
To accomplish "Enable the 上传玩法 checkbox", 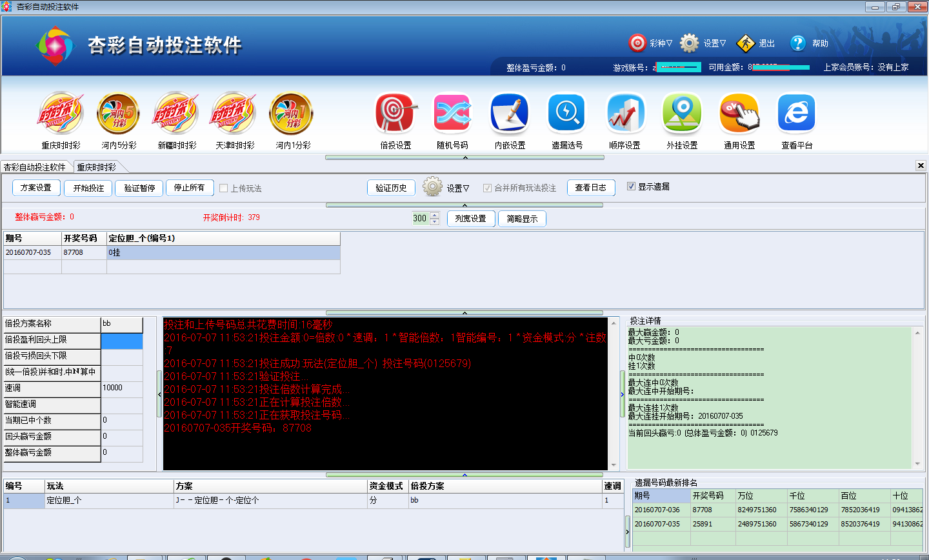I will [224, 188].
